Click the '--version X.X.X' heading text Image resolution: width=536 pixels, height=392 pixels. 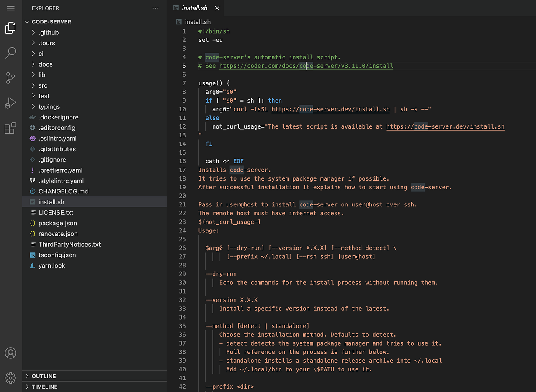point(232,300)
